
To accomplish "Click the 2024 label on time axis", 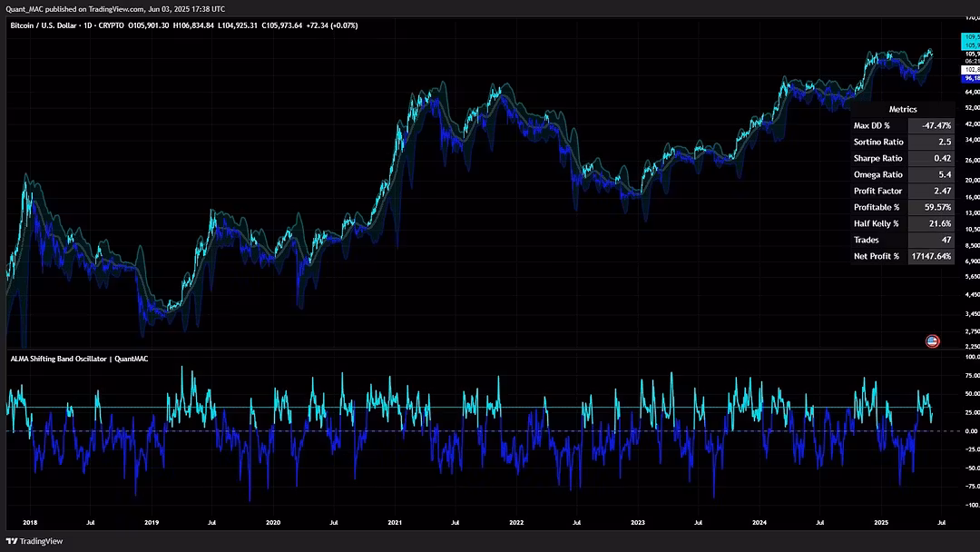I will click(759, 522).
